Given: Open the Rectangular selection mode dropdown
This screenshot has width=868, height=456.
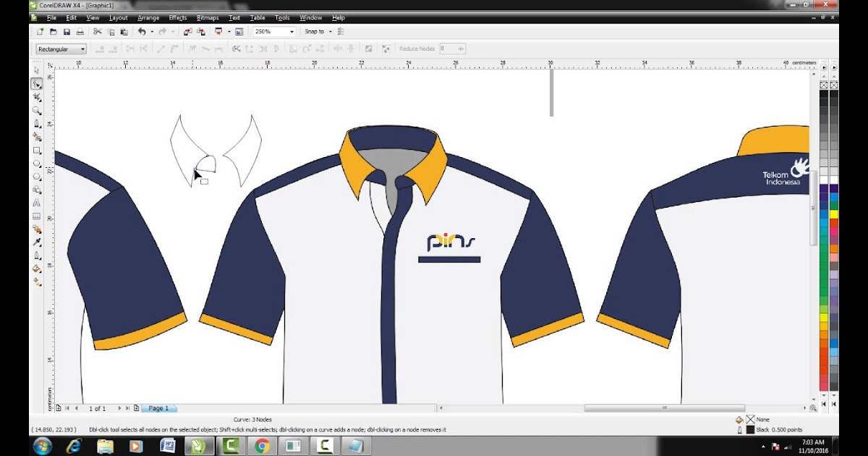Looking at the screenshot, I should [61, 49].
